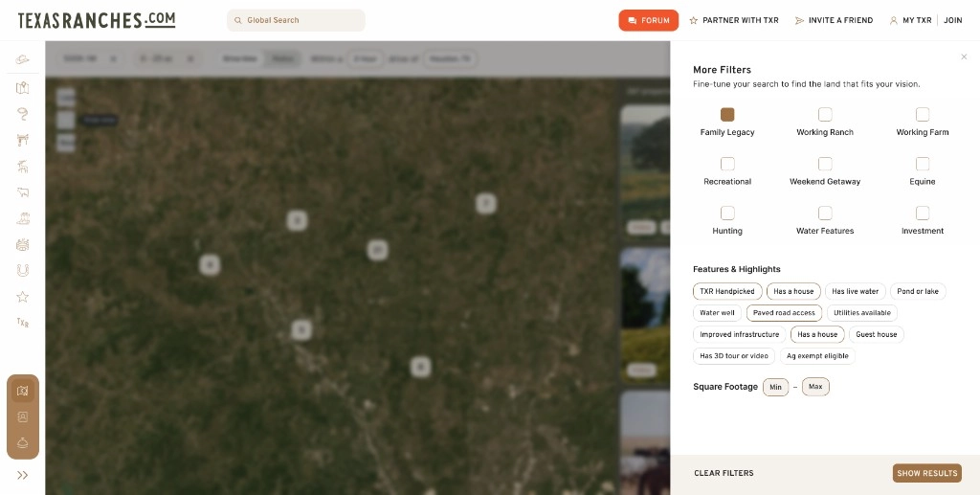Click the small TXR sidebar logo
This screenshot has height=495, width=980.
click(x=23, y=323)
